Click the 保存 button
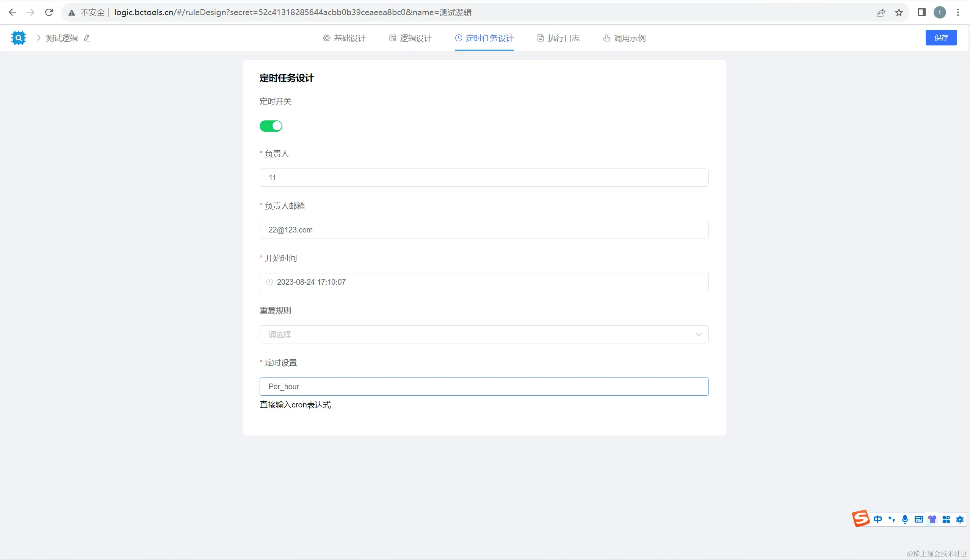This screenshot has height=560, width=970. [941, 38]
